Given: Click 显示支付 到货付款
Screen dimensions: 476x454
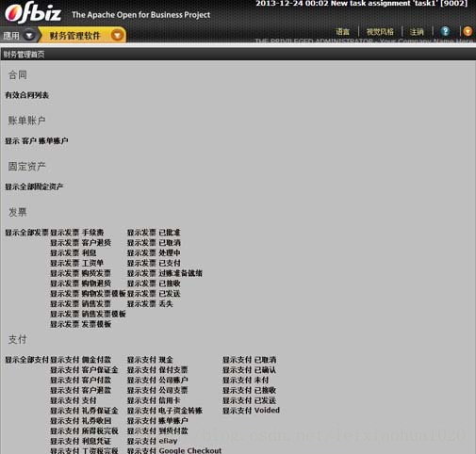Looking at the screenshot, I should [157, 431].
